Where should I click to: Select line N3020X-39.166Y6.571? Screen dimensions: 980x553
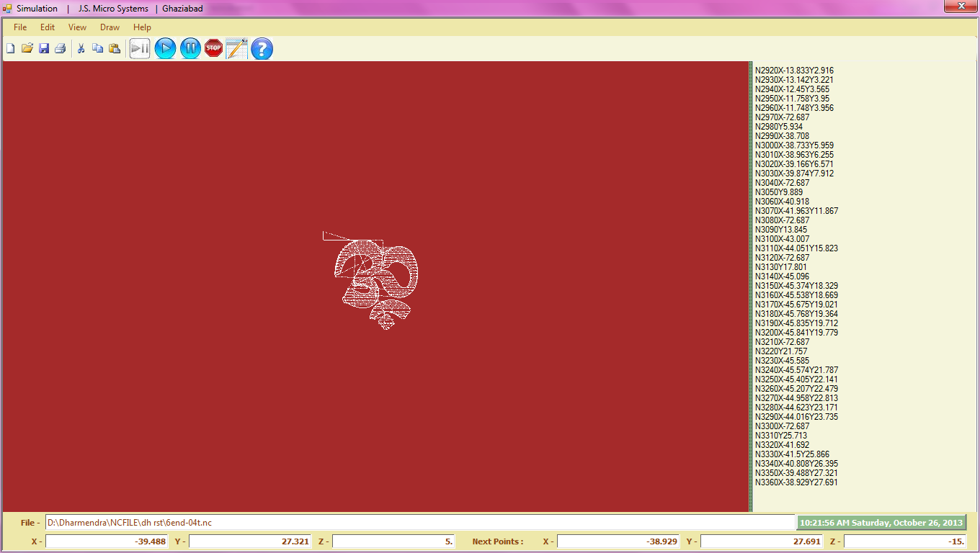pyautogui.click(x=794, y=163)
